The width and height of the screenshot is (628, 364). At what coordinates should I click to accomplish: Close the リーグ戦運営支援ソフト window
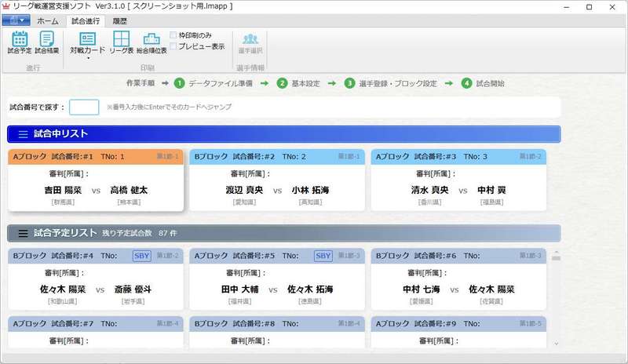point(612,7)
